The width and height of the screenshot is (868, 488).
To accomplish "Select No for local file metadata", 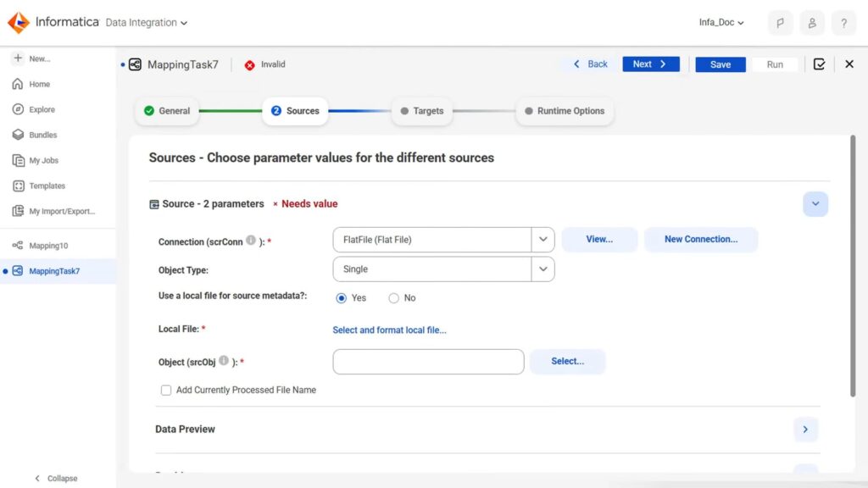I will tap(393, 298).
